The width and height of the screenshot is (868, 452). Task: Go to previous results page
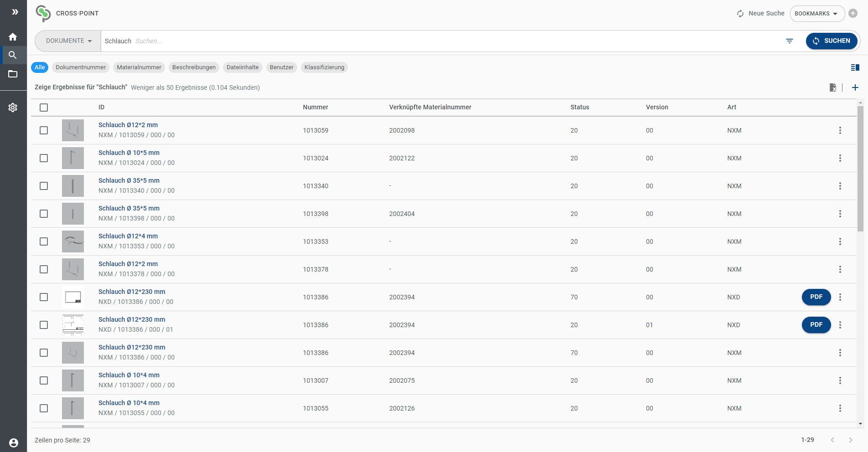(832, 440)
